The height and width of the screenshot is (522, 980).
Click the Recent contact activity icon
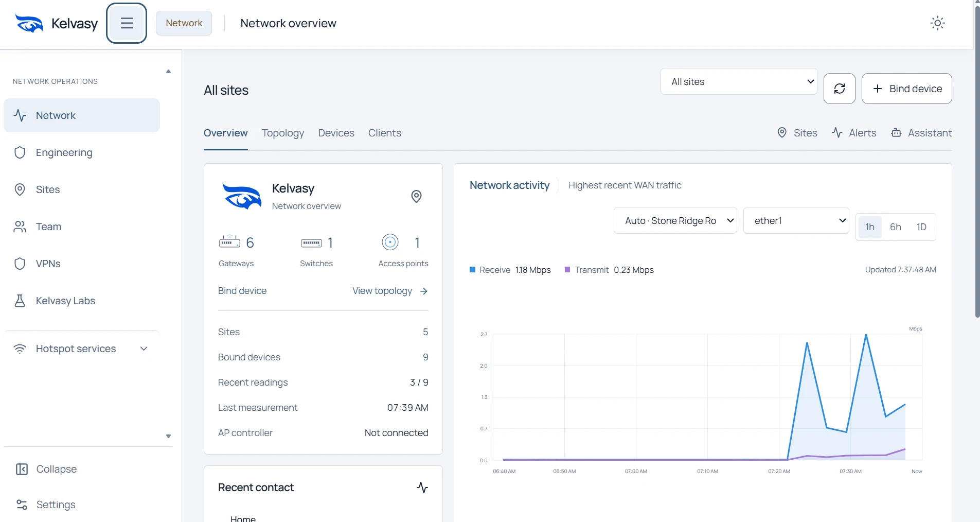(x=422, y=488)
